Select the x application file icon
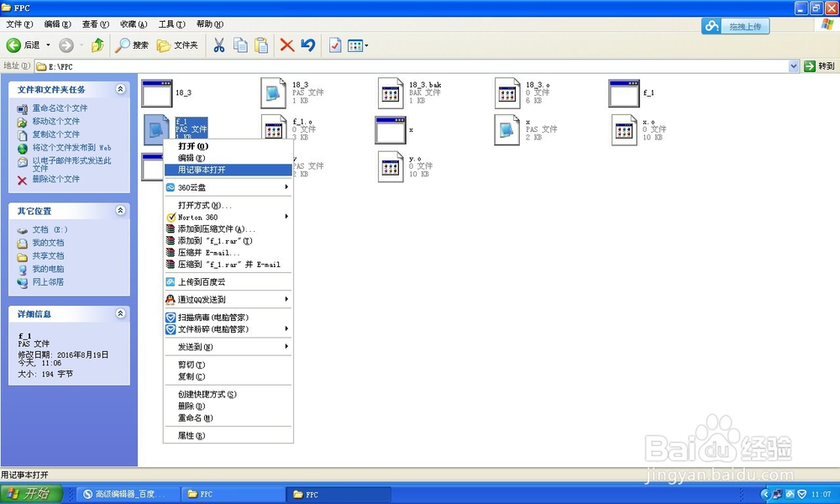Screen dimensions: 840x504 click(x=391, y=130)
